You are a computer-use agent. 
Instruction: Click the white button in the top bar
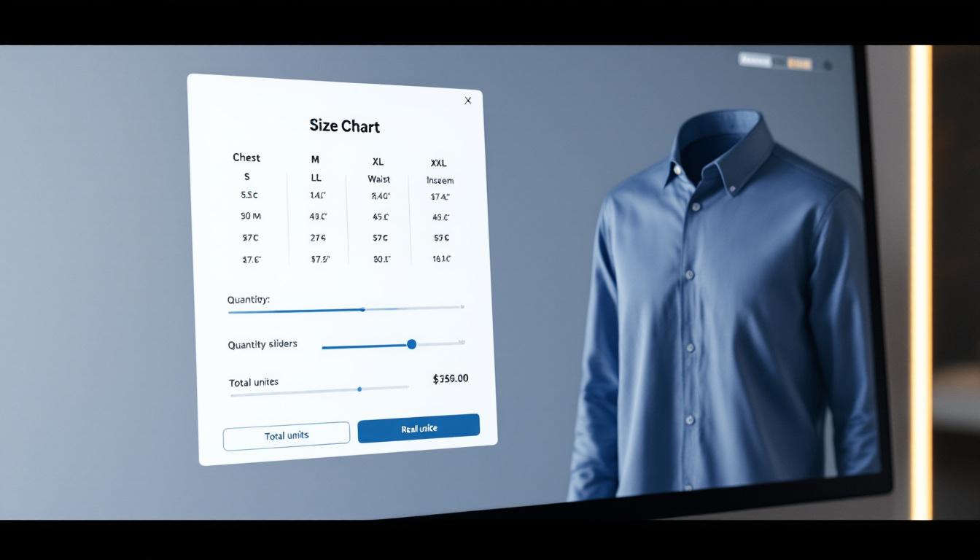[755, 61]
